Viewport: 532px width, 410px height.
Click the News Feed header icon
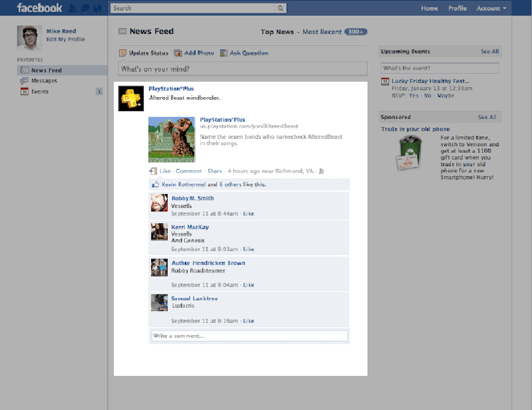coord(122,31)
